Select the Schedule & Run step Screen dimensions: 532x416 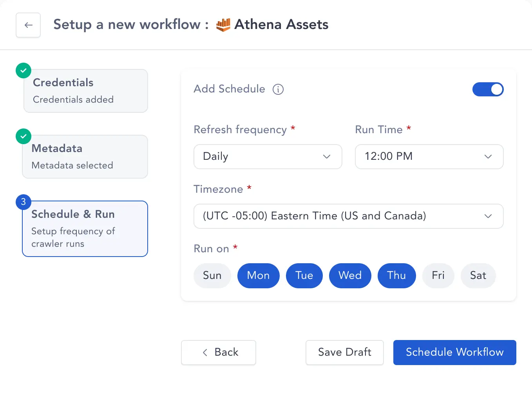pyautogui.click(x=85, y=229)
